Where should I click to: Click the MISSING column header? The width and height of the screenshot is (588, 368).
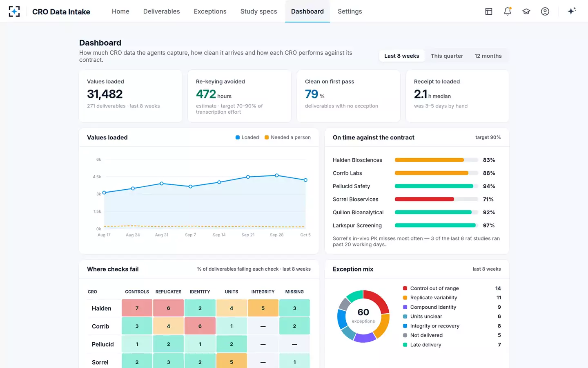pos(294,292)
